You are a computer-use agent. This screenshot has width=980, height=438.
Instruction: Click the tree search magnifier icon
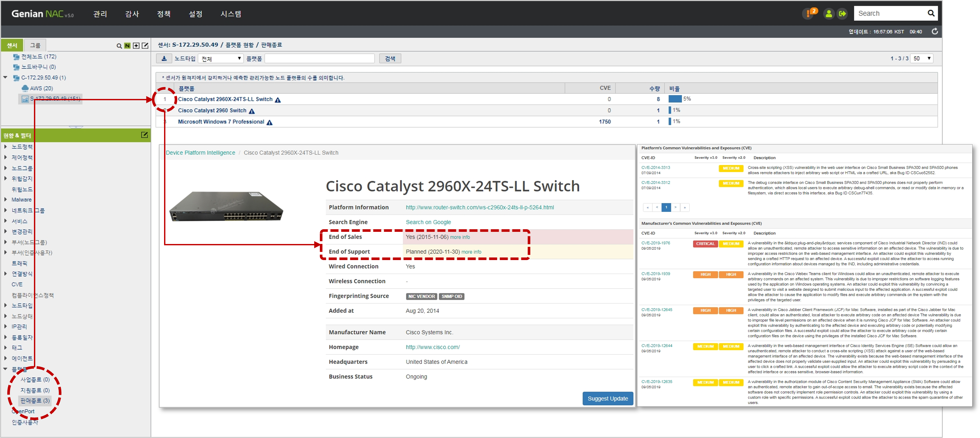click(119, 46)
